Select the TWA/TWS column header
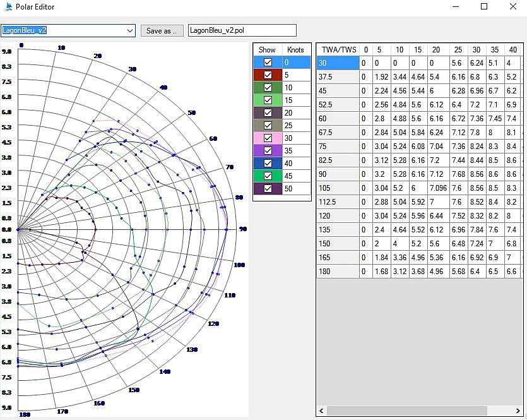The width and height of the screenshot is (527, 420). tap(338, 50)
